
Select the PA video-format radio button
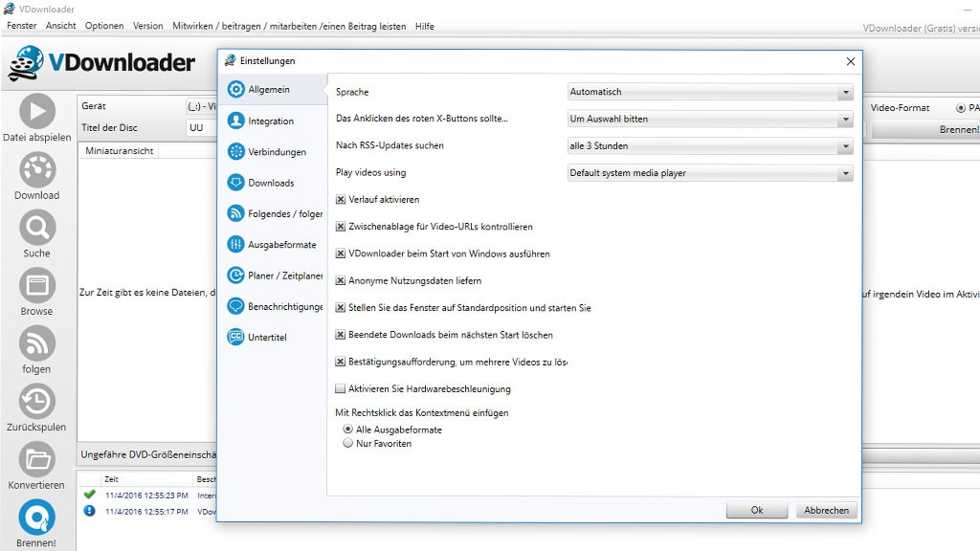961,108
